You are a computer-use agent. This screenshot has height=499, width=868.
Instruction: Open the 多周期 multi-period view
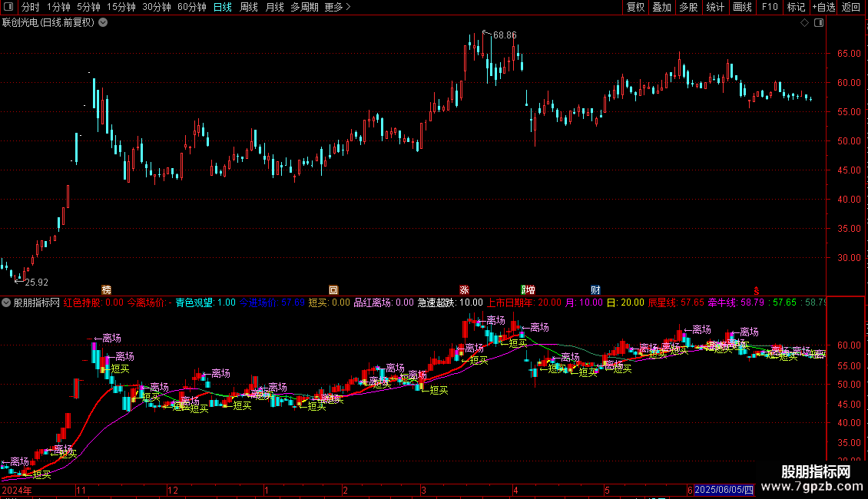click(304, 7)
